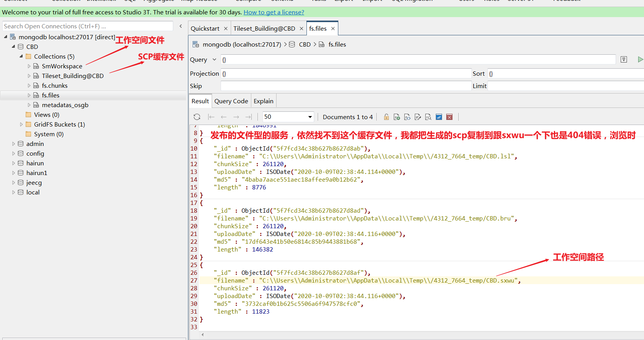Click the Search Open Connections field
This screenshot has width=644, height=340.
click(x=87, y=26)
